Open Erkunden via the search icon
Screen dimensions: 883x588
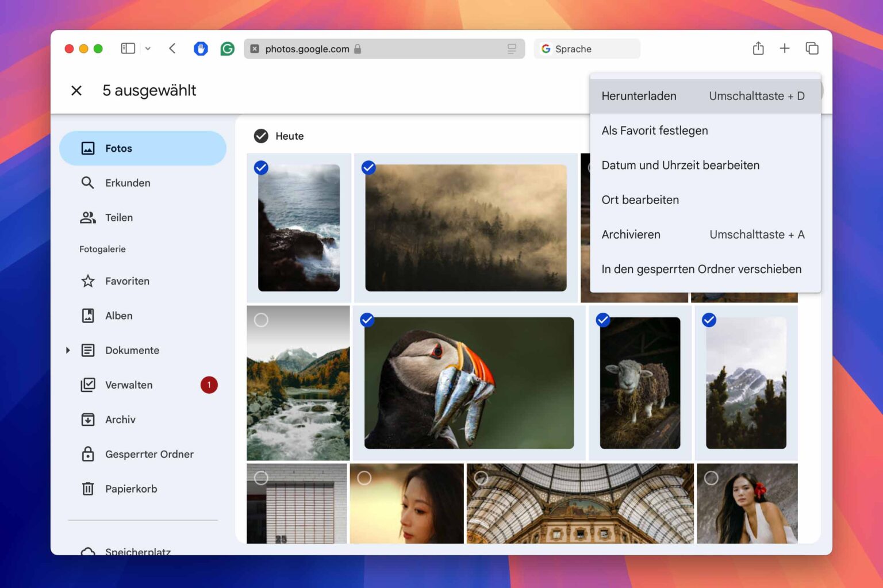[87, 183]
